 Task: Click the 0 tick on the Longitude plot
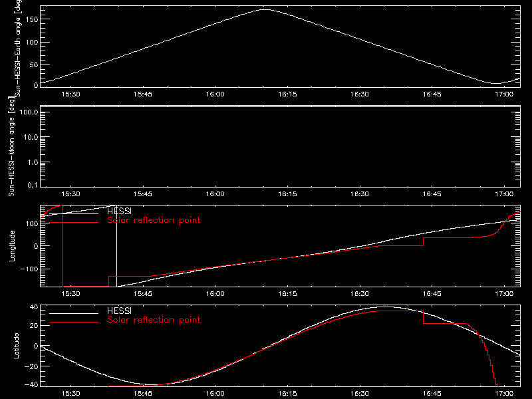[x=36, y=246]
